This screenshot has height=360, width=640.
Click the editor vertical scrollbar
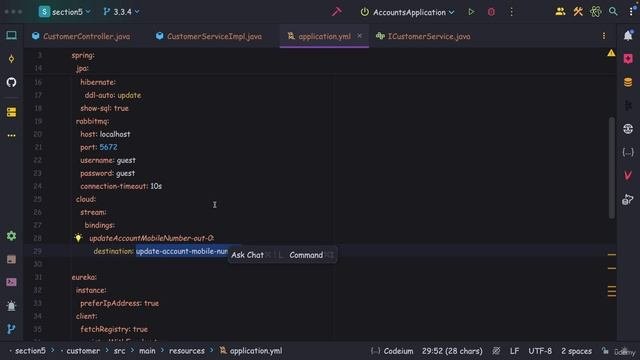point(611,168)
